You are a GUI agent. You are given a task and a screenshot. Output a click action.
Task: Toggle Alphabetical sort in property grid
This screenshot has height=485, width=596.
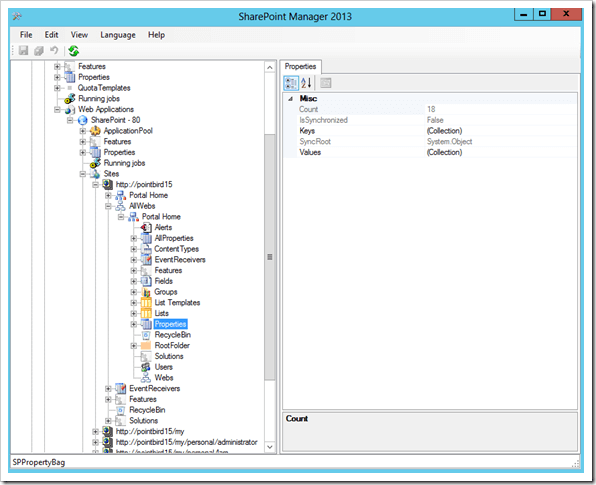pos(306,82)
